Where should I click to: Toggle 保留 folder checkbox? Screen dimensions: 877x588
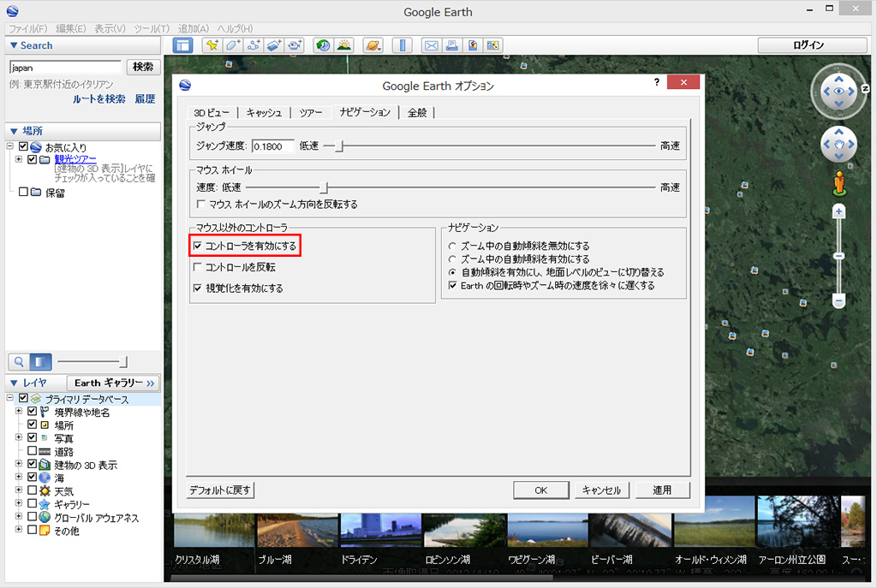23,192
